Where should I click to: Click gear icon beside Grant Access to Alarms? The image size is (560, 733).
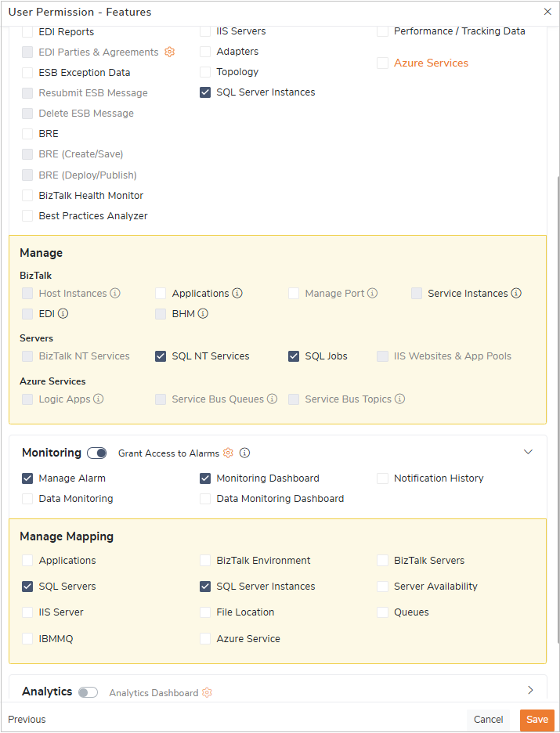229,453
